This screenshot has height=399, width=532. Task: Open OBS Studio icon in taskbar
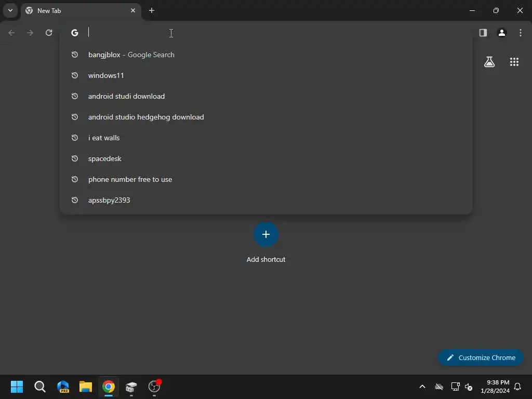154,387
